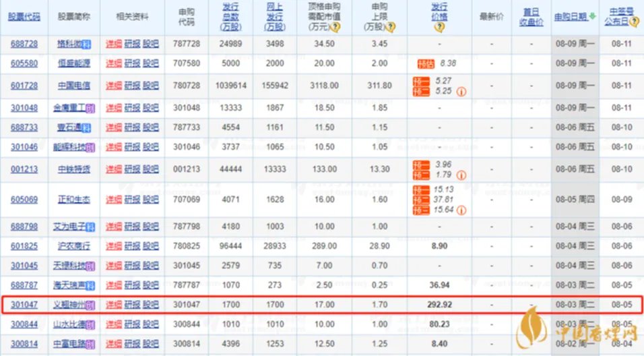Open 中国电信 stock name link

(74, 86)
